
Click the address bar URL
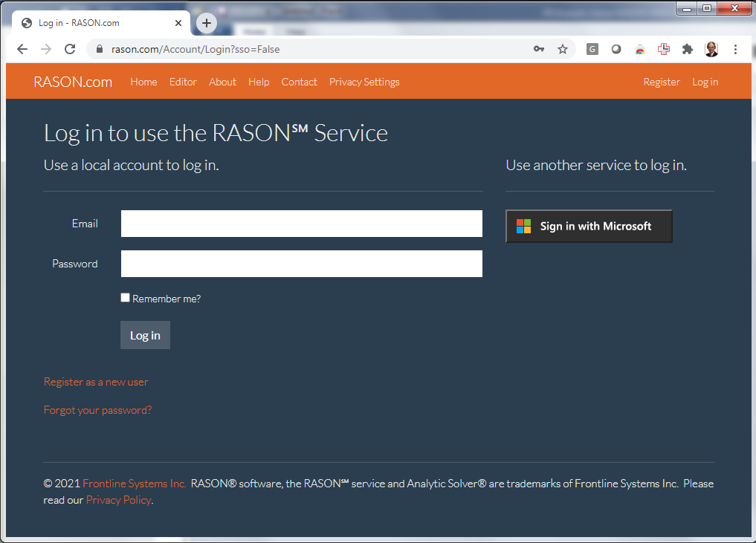(196, 49)
